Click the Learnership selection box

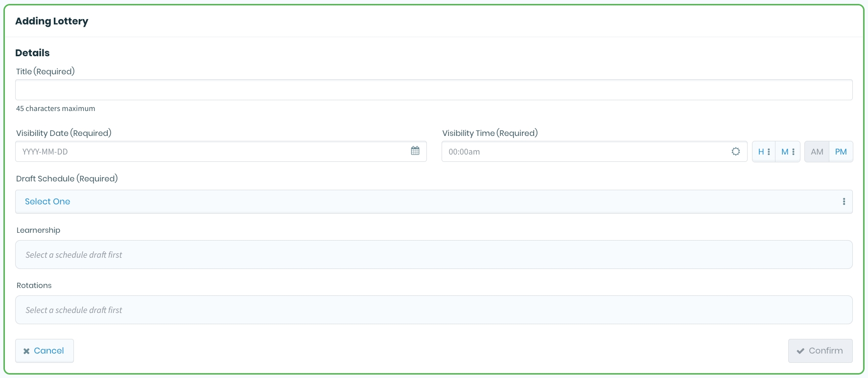[x=434, y=254]
